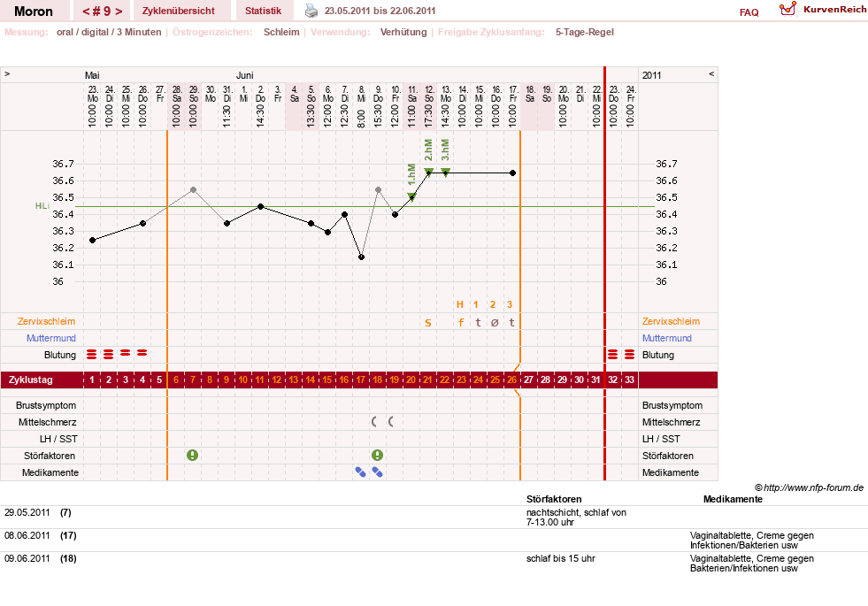Click the right Muttermund row label
The width and height of the screenshot is (868, 606).
[x=666, y=338]
